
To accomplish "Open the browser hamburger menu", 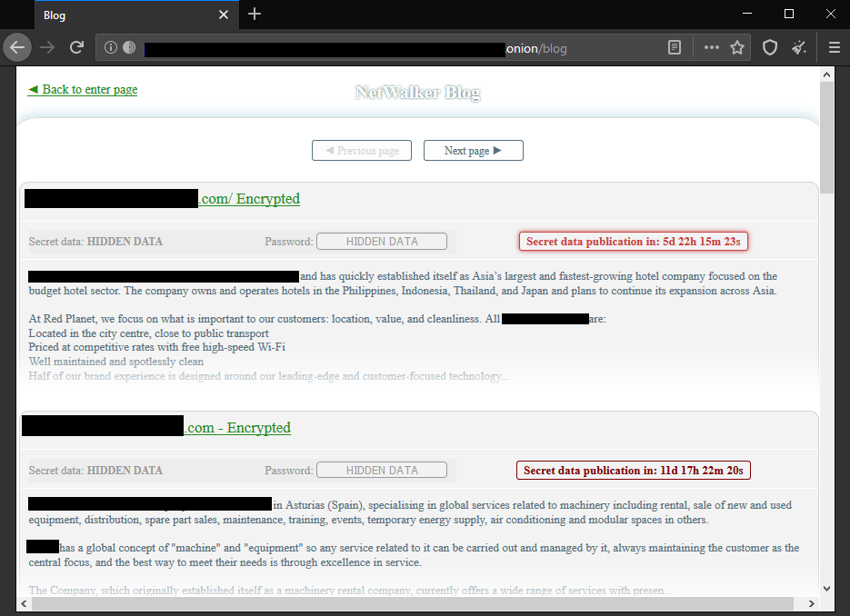I will [835, 47].
